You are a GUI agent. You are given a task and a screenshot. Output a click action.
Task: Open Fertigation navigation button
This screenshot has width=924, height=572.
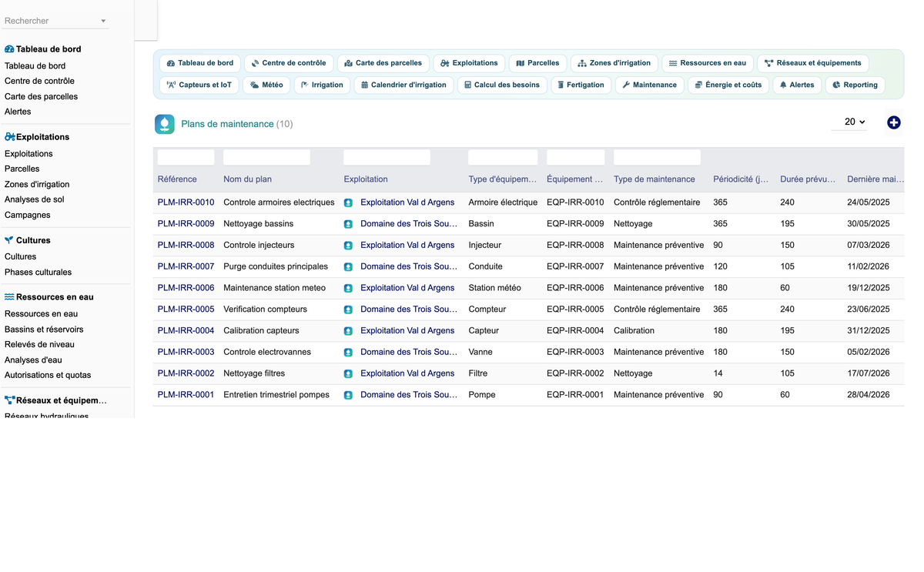coord(581,85)
